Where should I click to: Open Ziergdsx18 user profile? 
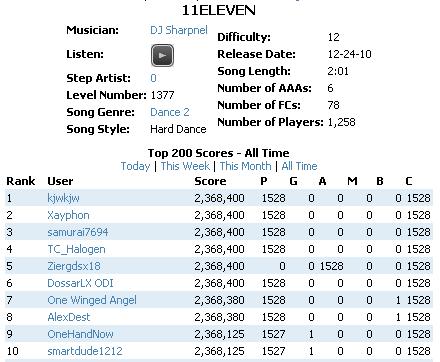tap(74, 266)
